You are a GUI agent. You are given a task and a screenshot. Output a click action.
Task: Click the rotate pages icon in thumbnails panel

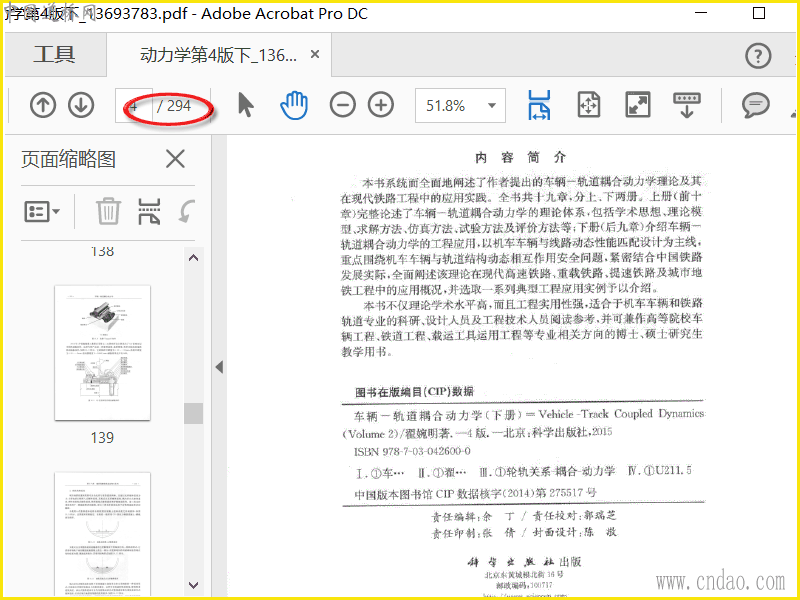(x=187, y=211)
